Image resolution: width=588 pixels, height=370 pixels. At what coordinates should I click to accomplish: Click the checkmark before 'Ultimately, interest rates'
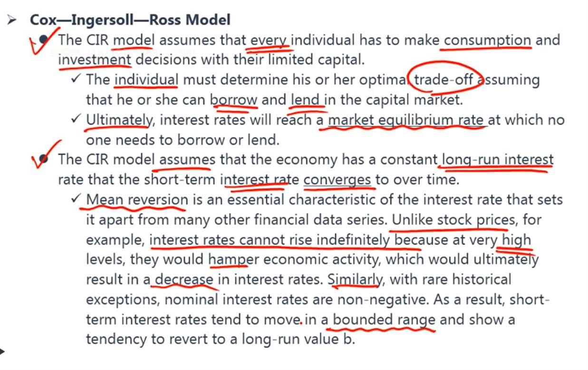point(76,119)
